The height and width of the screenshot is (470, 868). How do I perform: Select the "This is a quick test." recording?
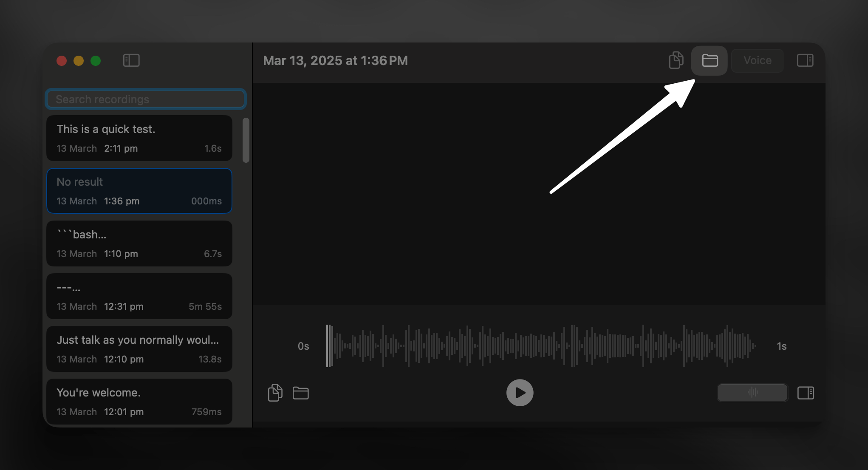coord(139,138)
